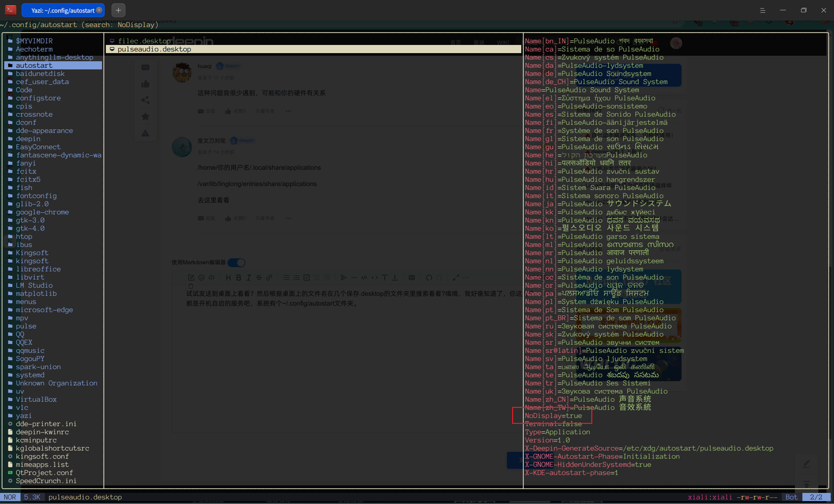
Task: Select the SpeedCrunch.ini file
Action: [x=53, y=481]
